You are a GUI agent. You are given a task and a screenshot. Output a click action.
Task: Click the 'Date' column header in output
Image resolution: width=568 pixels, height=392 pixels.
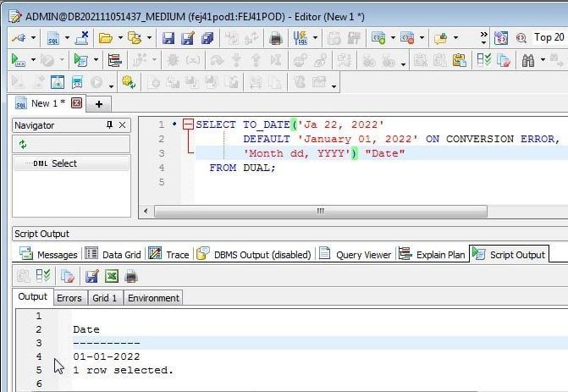86,329
